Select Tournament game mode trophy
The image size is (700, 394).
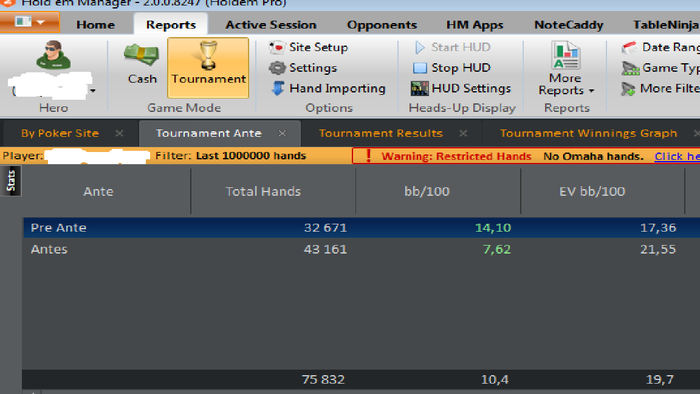click(208, 67)
